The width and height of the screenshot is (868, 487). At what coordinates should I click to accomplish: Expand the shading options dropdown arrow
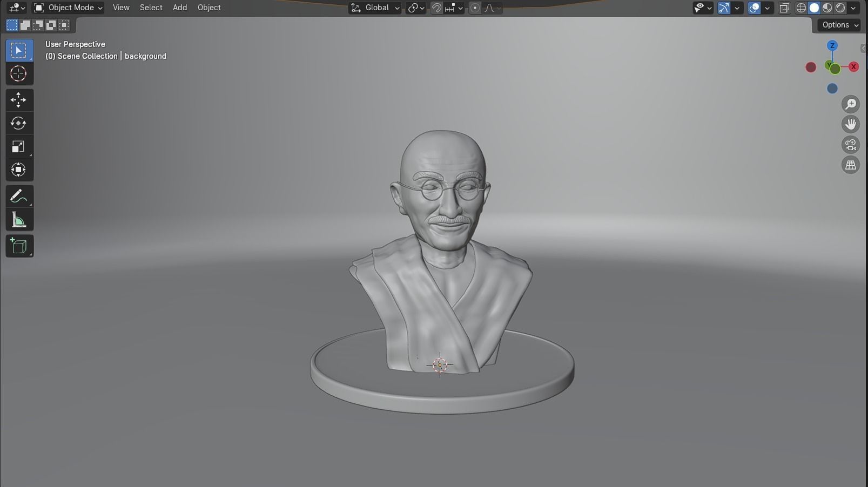[x=854, y=8]
